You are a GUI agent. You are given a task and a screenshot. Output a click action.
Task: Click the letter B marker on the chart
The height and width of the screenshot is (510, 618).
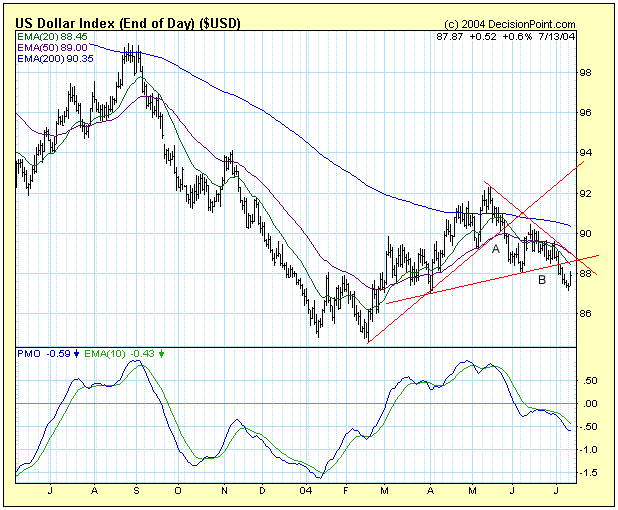point(541,280)
